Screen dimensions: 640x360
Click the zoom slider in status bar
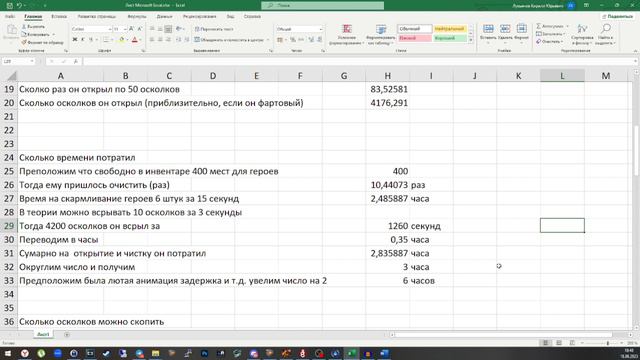point(607,343)
